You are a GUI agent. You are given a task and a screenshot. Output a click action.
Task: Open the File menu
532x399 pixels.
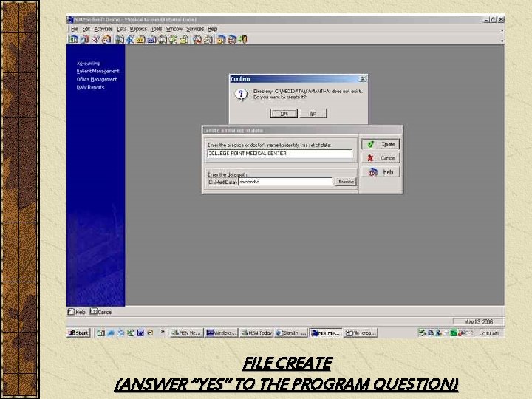point(75,29)
